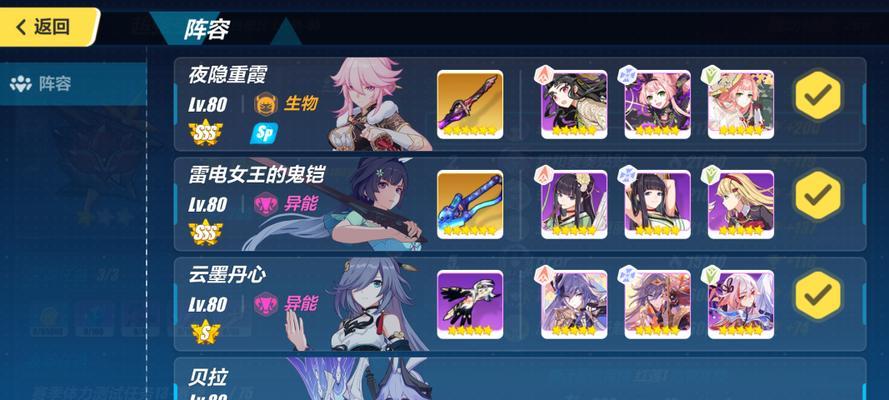The width and height of the screenshot is (889, 400).
Task: Toggle the checkmark for 夜隐重霞
Action: pos(818,95)
